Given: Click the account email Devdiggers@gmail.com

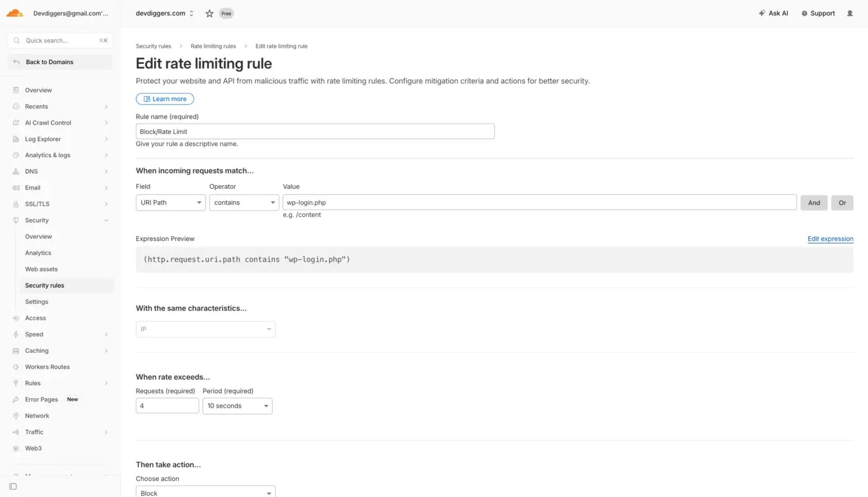Looking at the screenshot, I should point(71,13).
